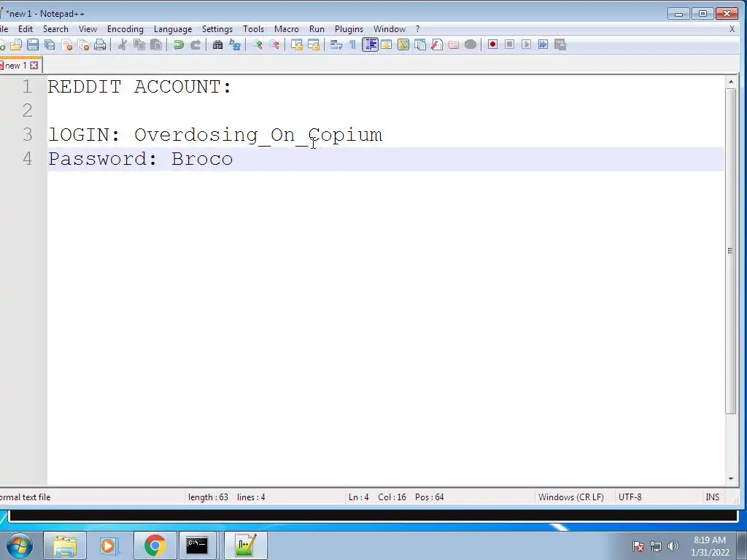This screenshot has width=747, height=560.
Task: Open the Search menu
Action: (x=55, y=29)
